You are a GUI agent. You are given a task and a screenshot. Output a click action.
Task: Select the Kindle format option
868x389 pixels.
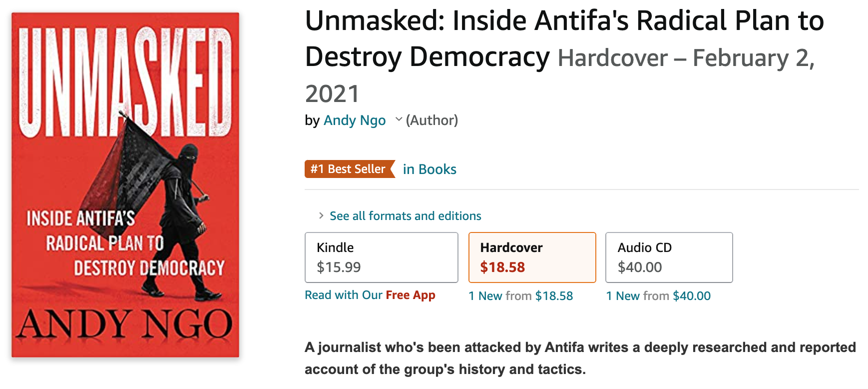(x=381, y=257)
